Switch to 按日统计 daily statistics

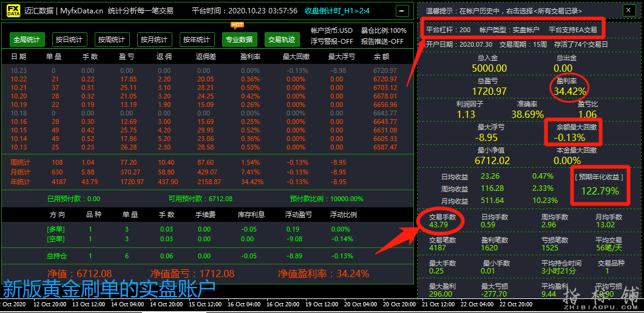(x=70, y=40)
